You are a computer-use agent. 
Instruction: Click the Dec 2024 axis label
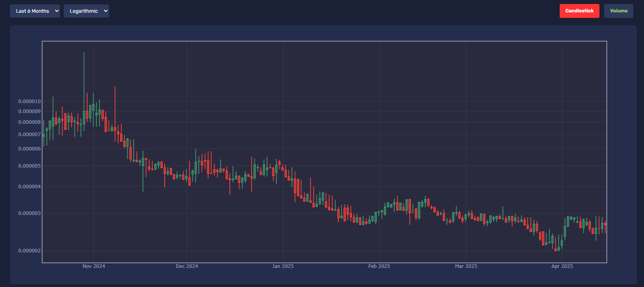coord(187,266)
